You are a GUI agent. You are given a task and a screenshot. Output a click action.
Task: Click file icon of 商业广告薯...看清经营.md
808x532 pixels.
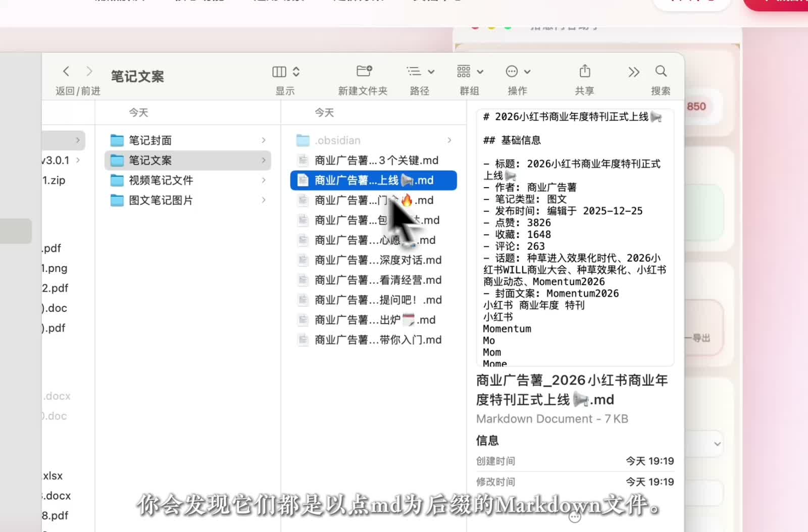click(x=303, y=280)
